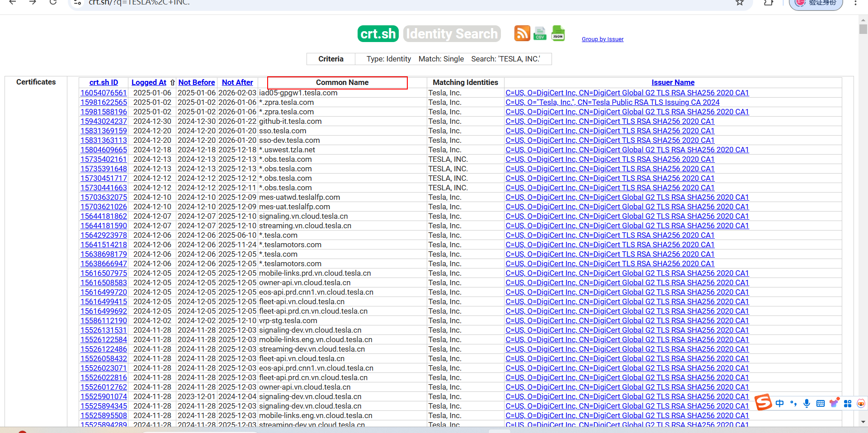Open the RSS Atom feed icon

tap(522, 33)
